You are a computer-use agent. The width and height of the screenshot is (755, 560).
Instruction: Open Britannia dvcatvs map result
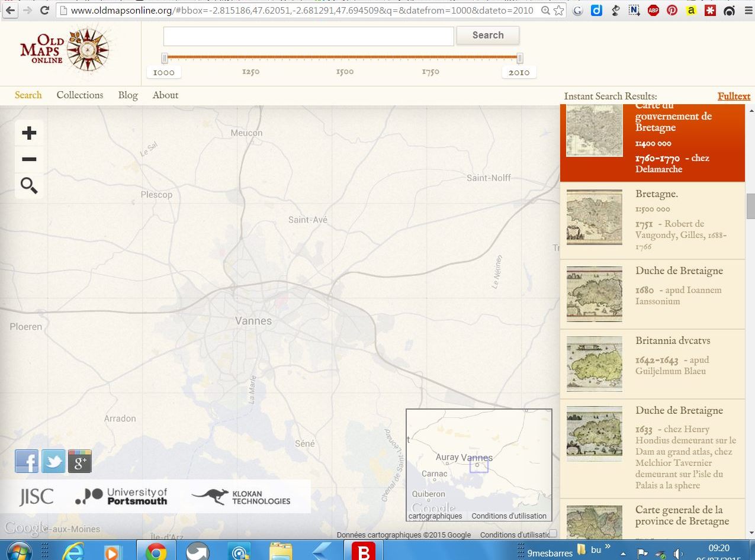(x=653, y=364)
